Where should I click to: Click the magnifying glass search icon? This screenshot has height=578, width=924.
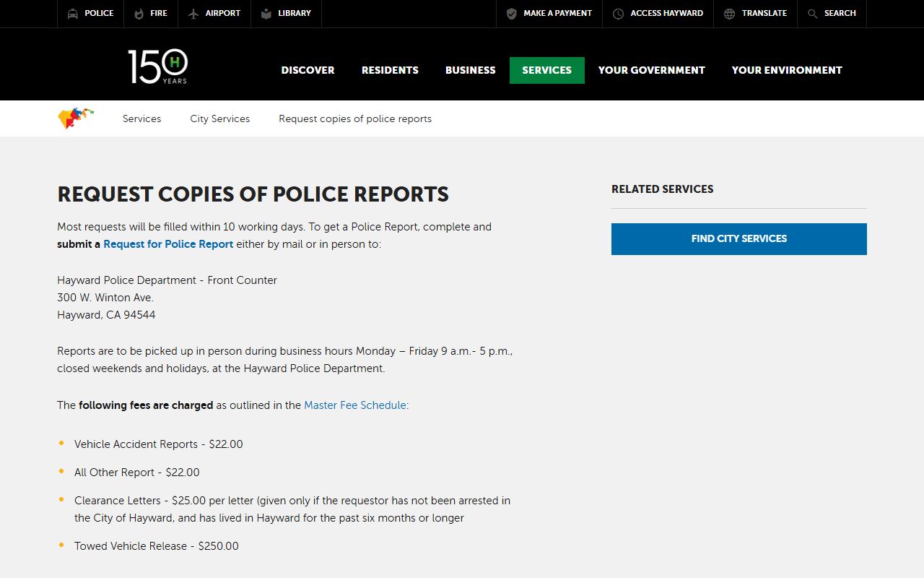813,14
